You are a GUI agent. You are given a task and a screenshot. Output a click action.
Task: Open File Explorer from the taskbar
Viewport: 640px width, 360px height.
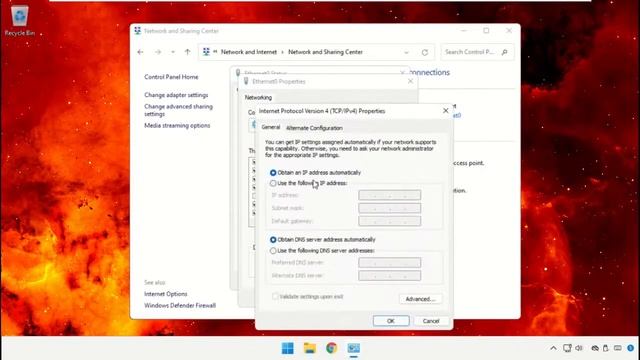310,348
